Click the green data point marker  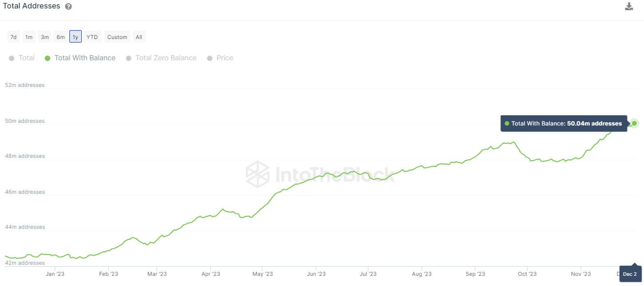634,123
